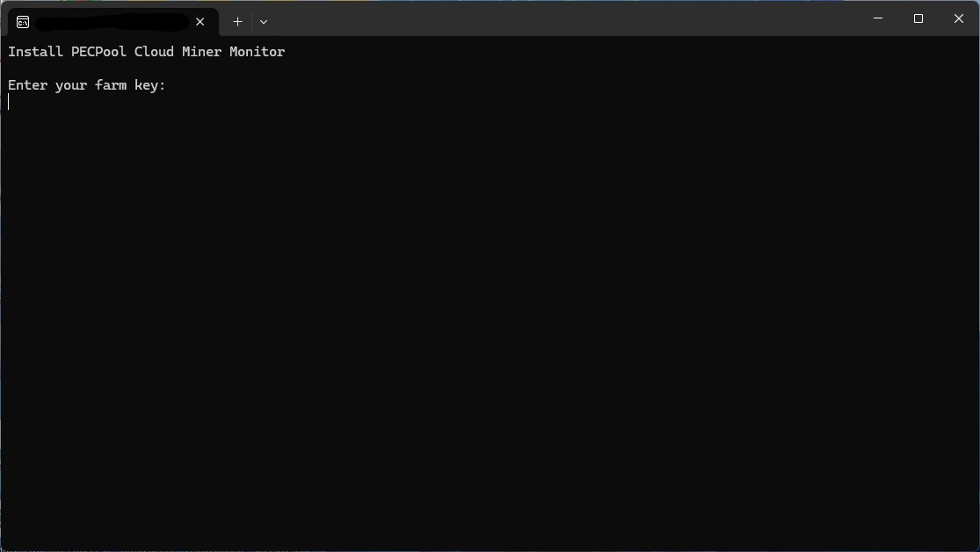
Task: Close the terminal window
Action: (959, 18)
